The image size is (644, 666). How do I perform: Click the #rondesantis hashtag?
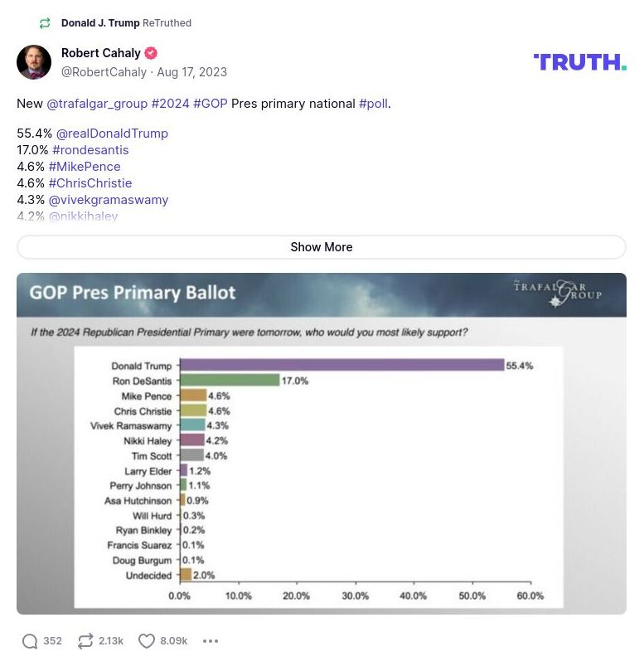[x=90, y=150]
